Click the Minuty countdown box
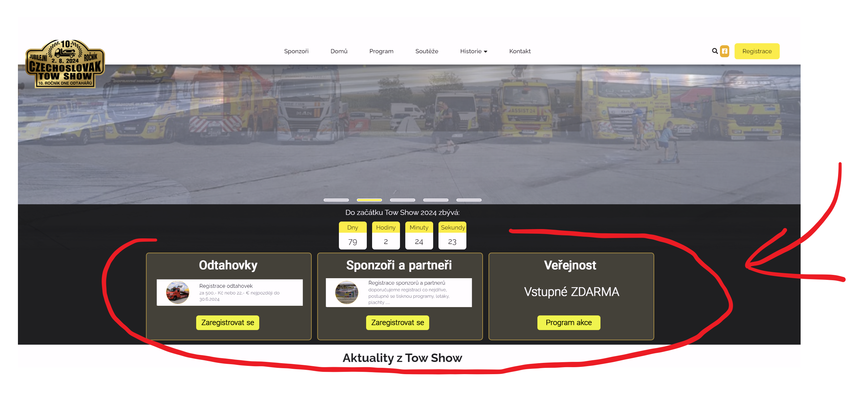 419,235
